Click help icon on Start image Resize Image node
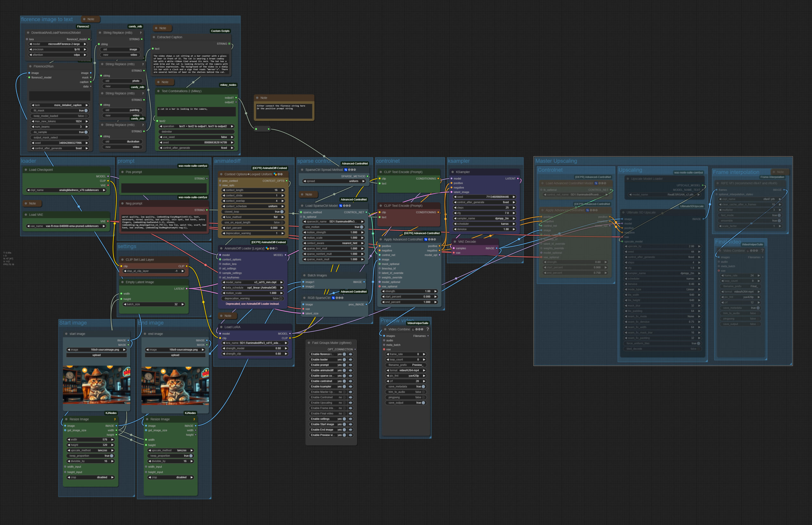 (115, 419)
